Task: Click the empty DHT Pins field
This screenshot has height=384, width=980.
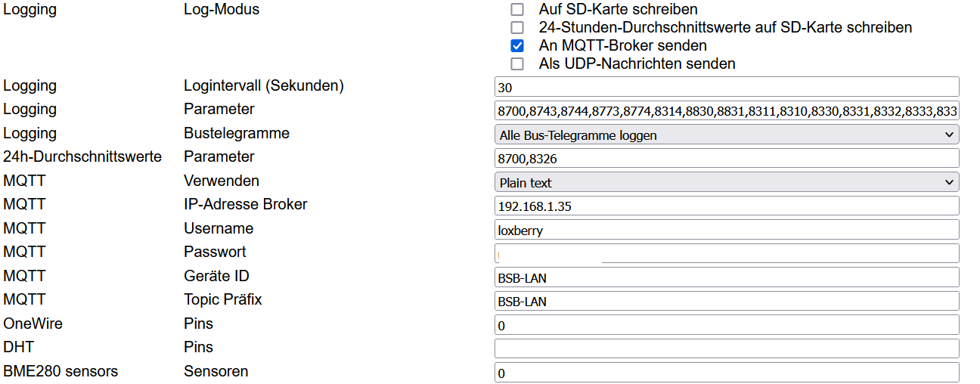Action: coord(726,348)
